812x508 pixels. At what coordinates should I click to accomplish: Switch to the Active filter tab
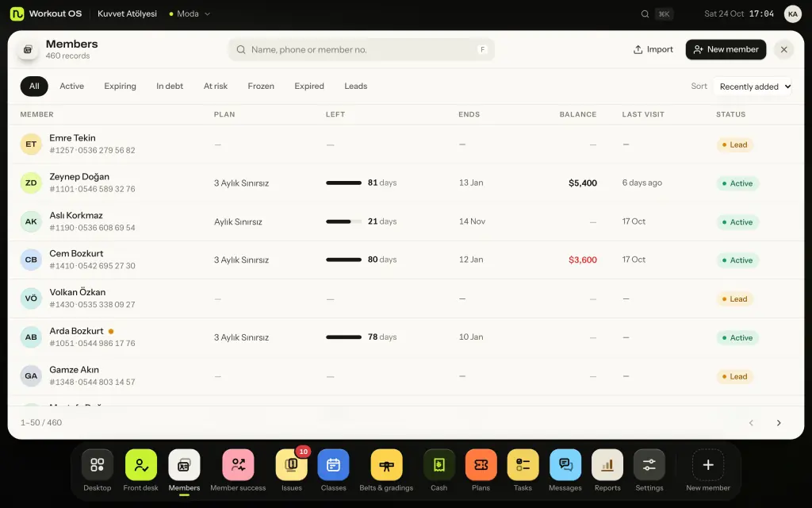pyautogui.click(x=71, y=86)
